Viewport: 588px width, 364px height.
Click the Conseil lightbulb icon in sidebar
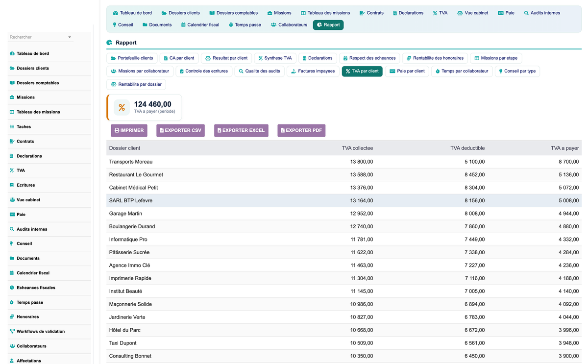click(x=12, y=243)
